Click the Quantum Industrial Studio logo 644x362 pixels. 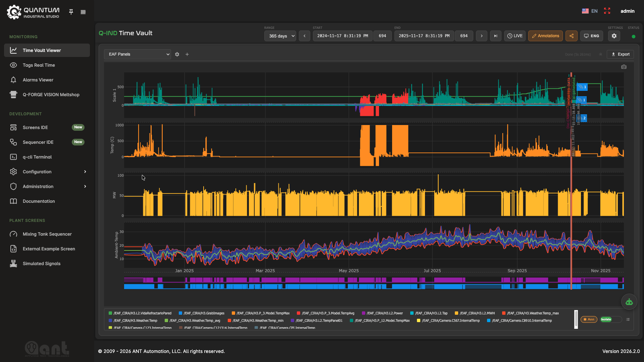coord(33,12)
